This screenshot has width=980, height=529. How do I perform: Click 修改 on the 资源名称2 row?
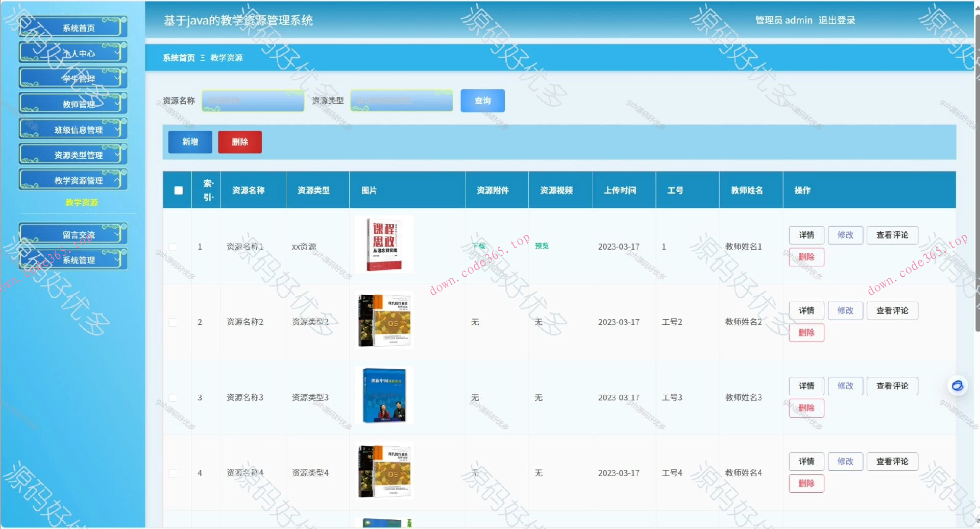(x=845, y=310)
